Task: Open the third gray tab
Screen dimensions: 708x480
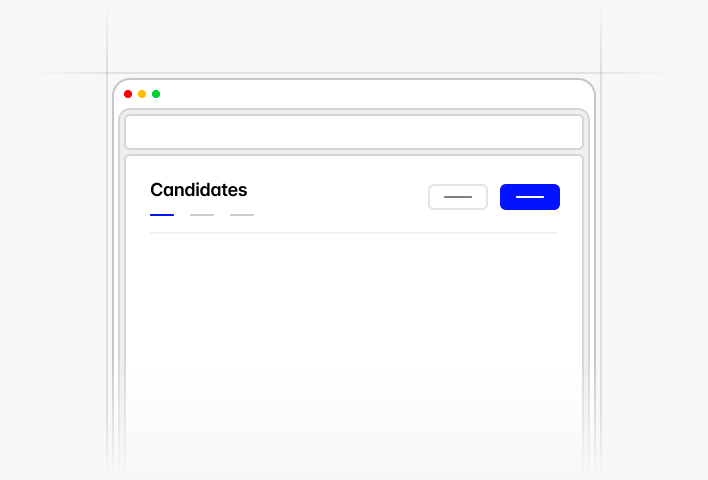Action: tap(242, 215)
